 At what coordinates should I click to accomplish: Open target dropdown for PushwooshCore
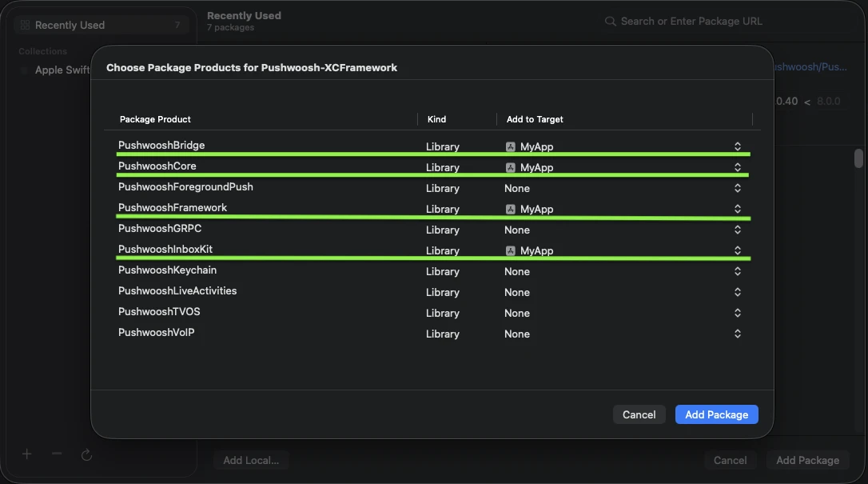point(738,167)
